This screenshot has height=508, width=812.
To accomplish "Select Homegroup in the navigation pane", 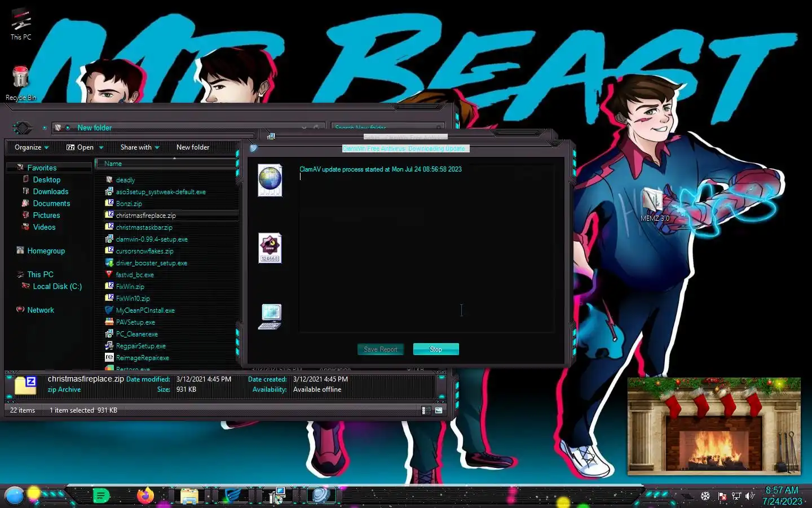I will [46, 251].
